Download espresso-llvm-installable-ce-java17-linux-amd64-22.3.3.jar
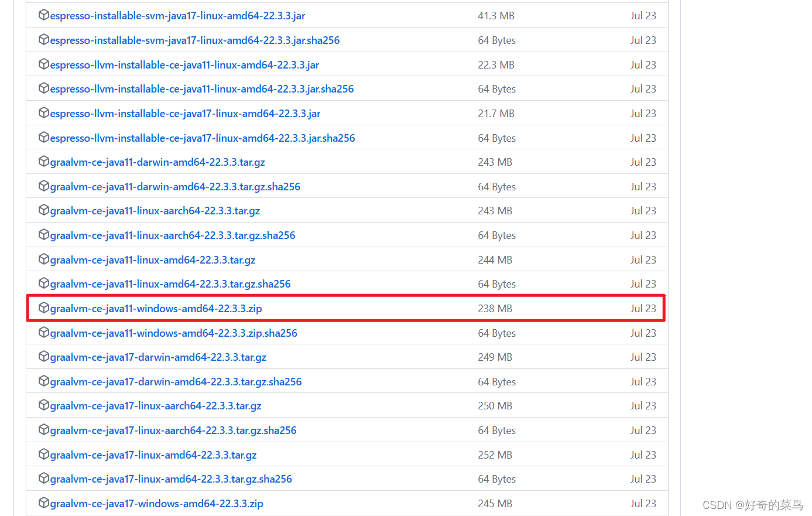This screenshot has width=812, height=516. [x=185, y=114]
